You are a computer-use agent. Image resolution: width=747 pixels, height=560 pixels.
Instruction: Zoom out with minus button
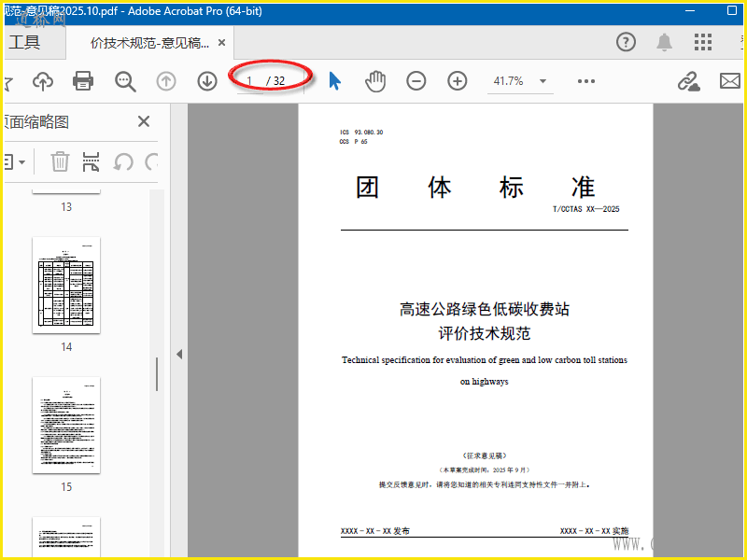(x=416, y=81)
